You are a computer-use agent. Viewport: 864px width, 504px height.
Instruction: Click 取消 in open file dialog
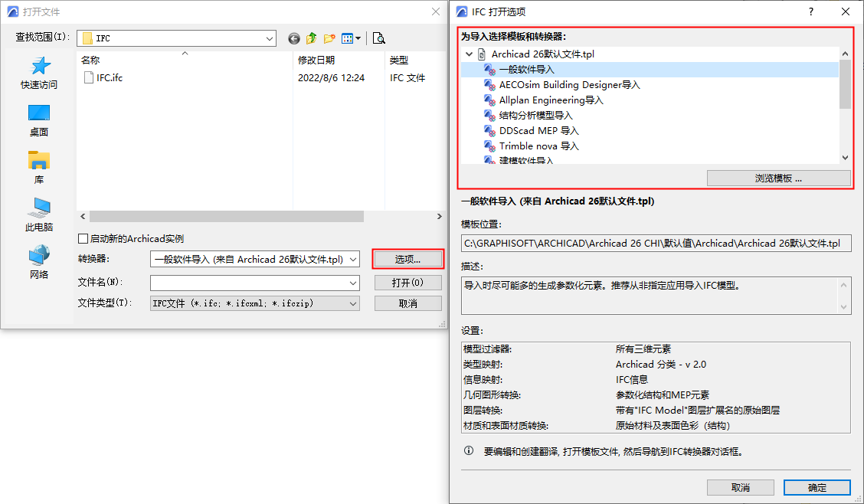[407, 303]
